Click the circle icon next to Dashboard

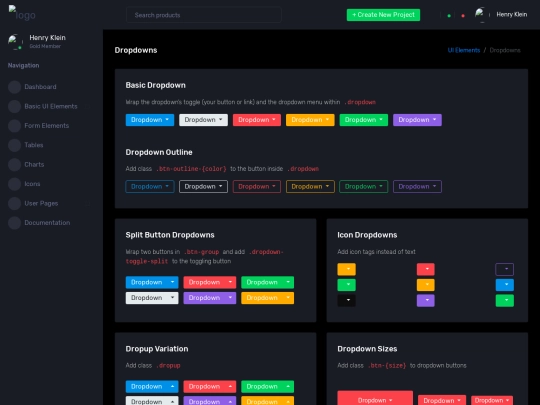click(14, 87)
